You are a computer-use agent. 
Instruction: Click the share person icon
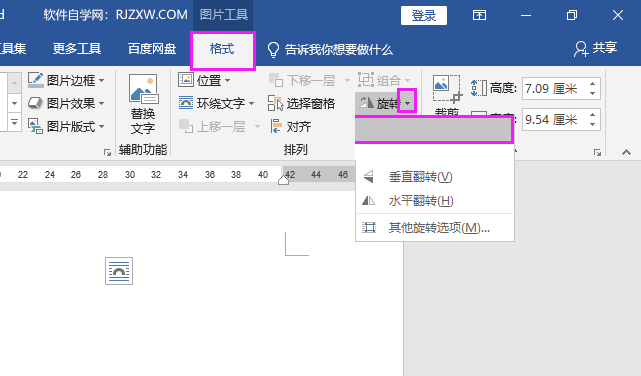[580, 49]
